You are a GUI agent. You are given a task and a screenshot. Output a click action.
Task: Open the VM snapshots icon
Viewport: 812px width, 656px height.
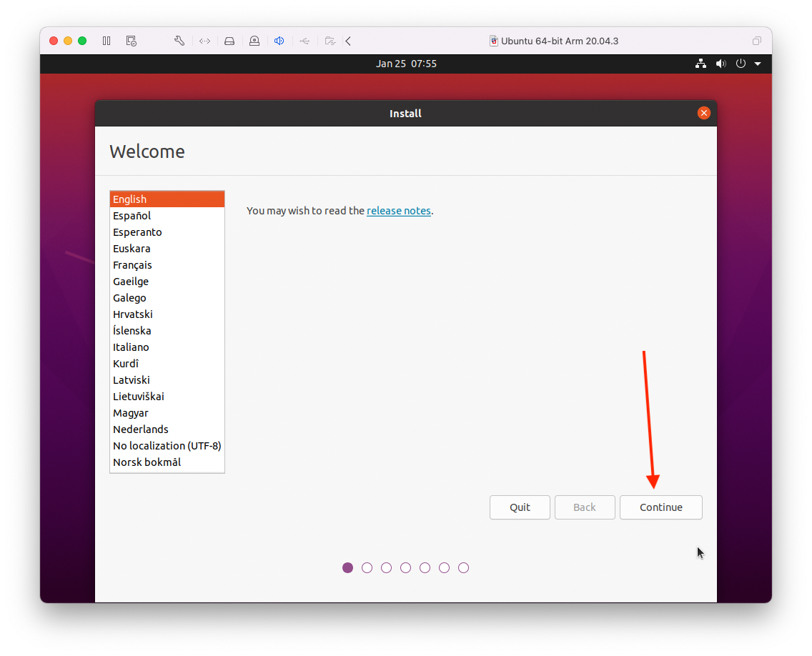[131, 41]
